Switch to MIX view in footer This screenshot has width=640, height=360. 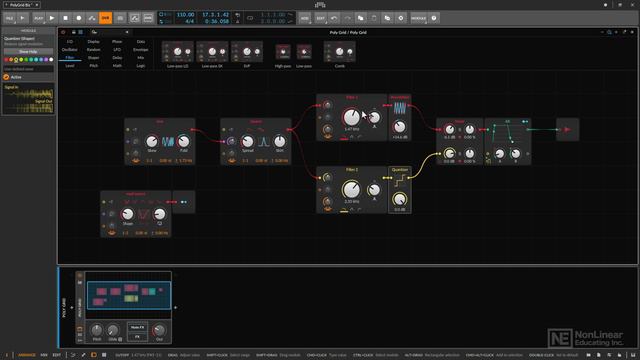(44, 355)
